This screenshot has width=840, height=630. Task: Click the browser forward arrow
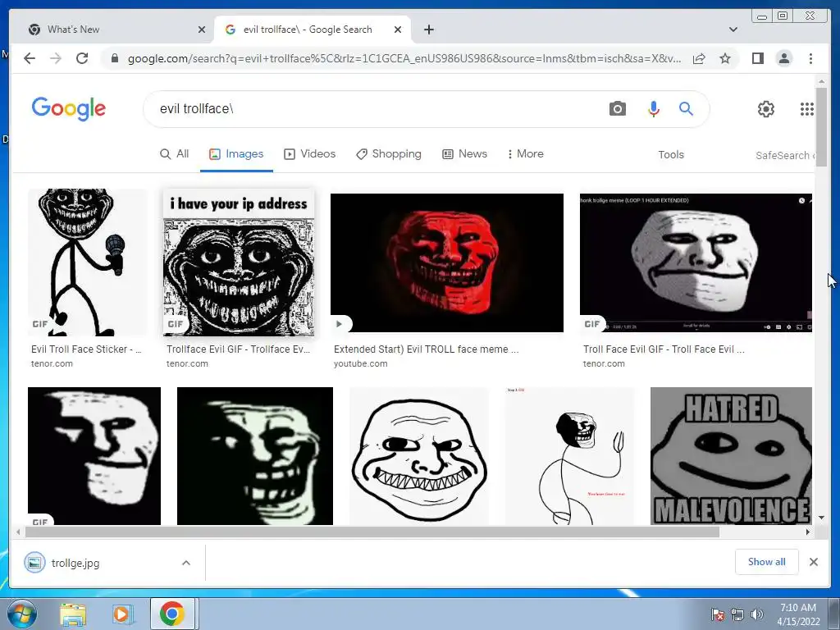pos(56,58)
